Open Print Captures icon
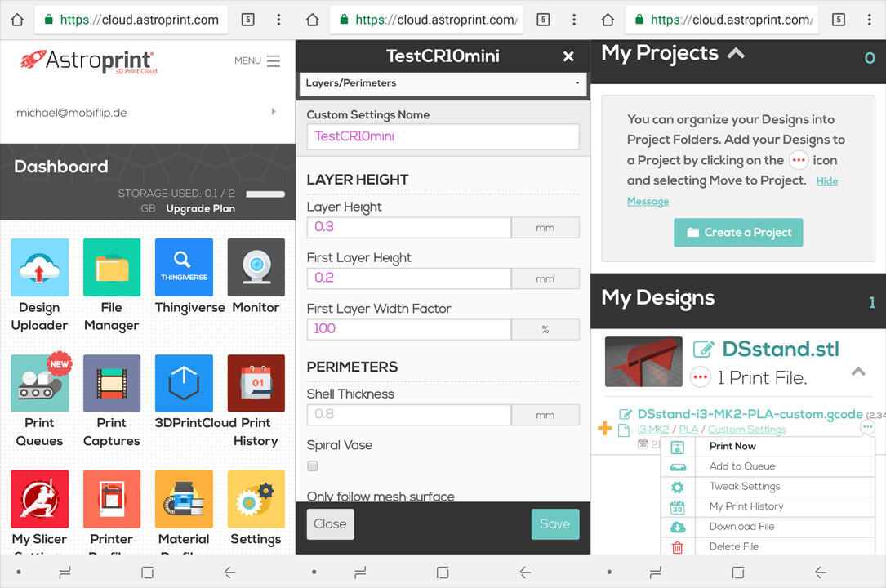The height and width of the screenshot is (588, 886). point(111,383)
